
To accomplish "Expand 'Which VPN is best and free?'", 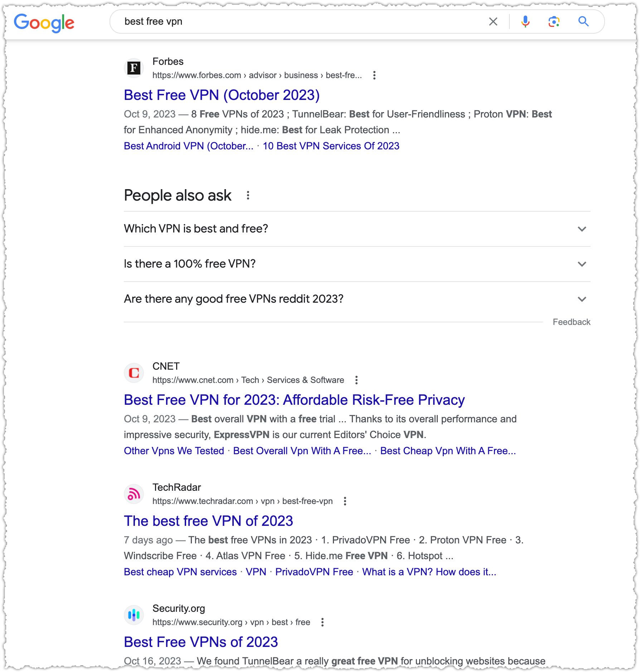I will tap(357, 229).
